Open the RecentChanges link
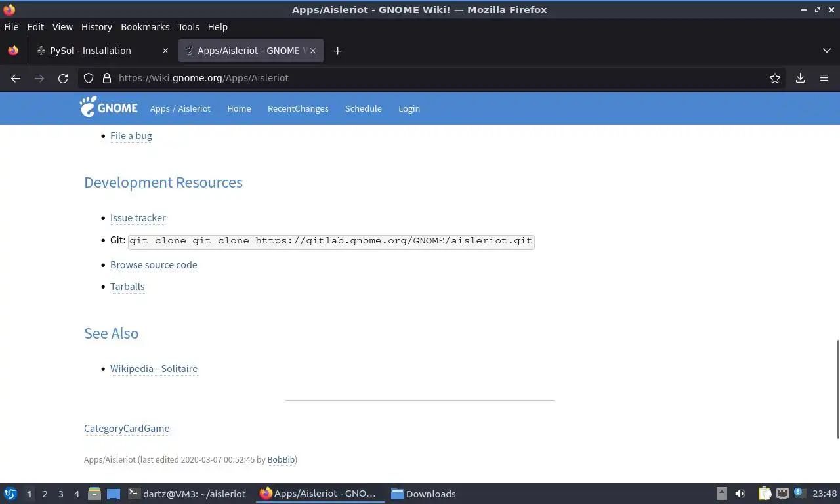The image size is (840, 504). (x=298, y=108)
